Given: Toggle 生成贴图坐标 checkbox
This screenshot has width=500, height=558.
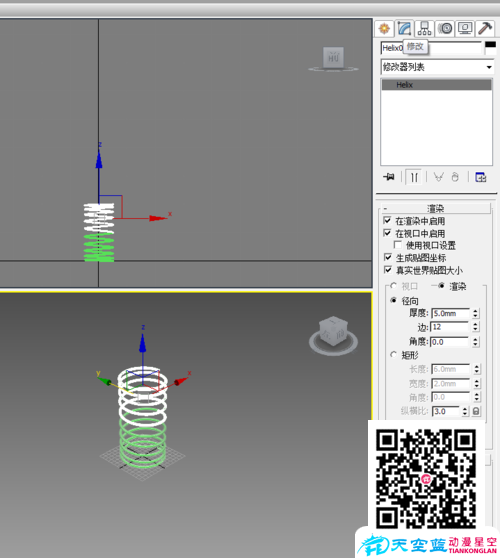Looking at the screenshot, I should pos(388,258).
